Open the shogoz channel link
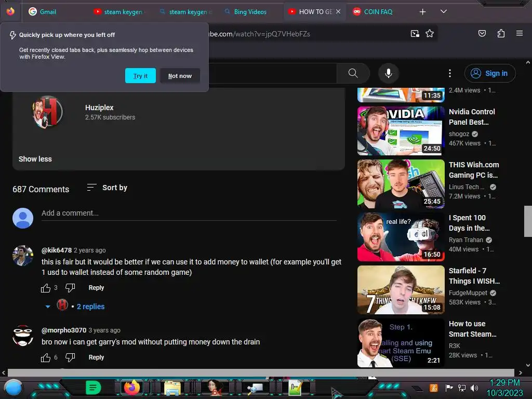Screen dimensions: 532x399 459,134
